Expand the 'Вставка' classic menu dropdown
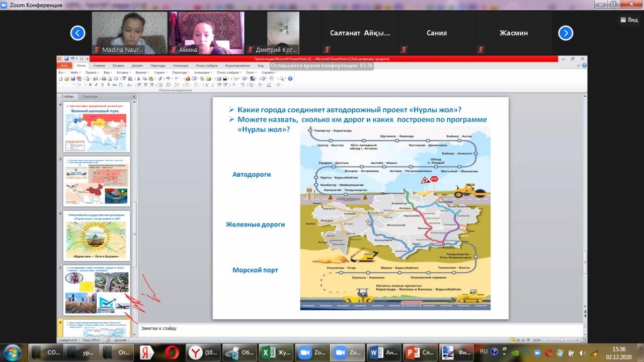 click(x=124, y=73)
